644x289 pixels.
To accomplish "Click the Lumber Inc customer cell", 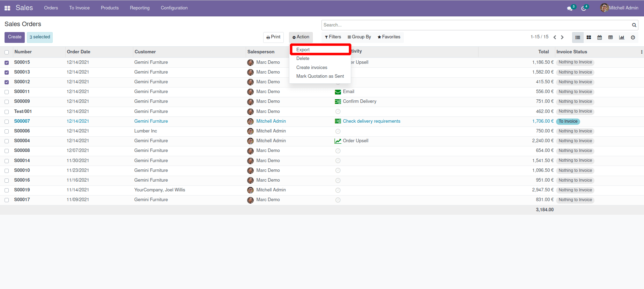I will [146, 131].
